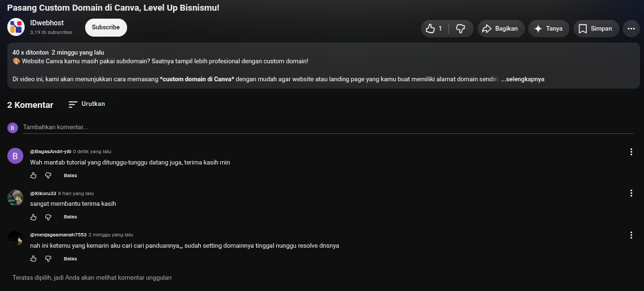Open options menu for @menjagaamanah7553 comment
644x291 pixels.
pyautogui.click(x=631, y=235)
